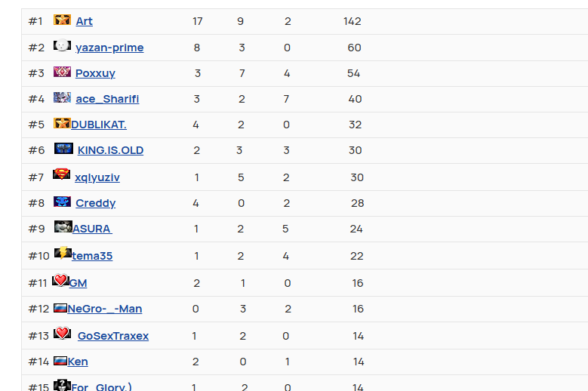Open the DUBLIKAT. player link
This screenshot has width=588, height=391.
pyautogui.click(x=99, y=125)
